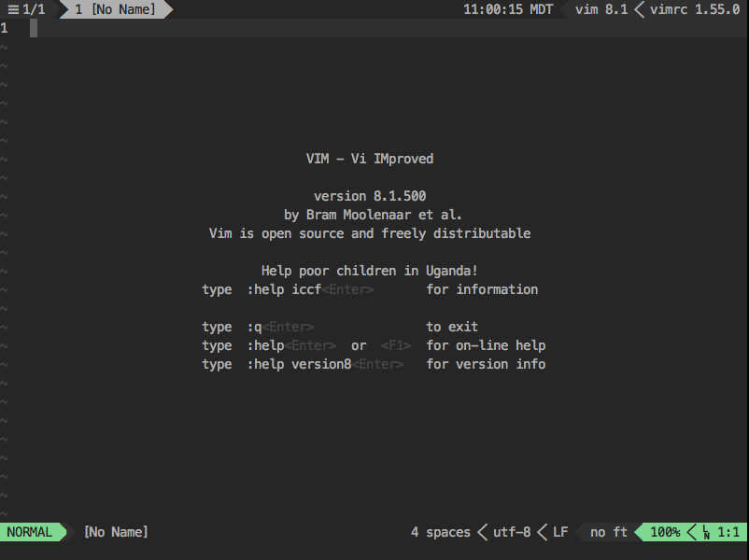Click the '1:1' cursor position indicator
This screenshot has height=560, width=749.
pyautogui.click(x=728, y=532)
